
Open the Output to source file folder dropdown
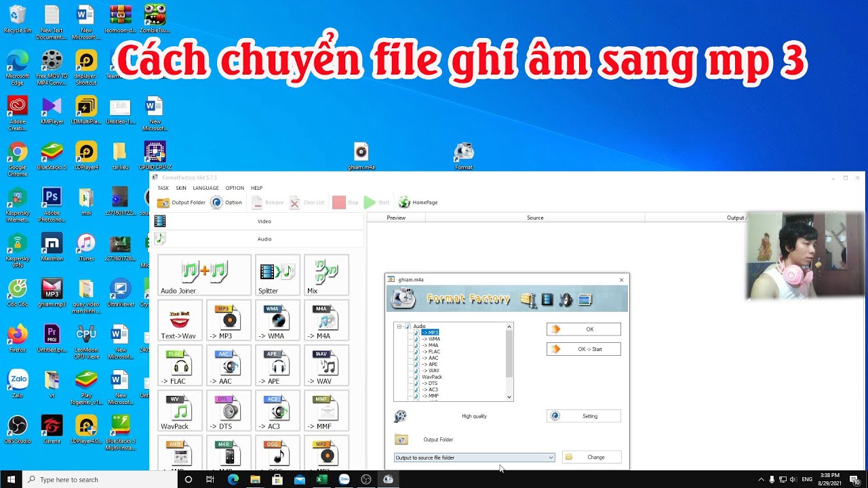475,457
